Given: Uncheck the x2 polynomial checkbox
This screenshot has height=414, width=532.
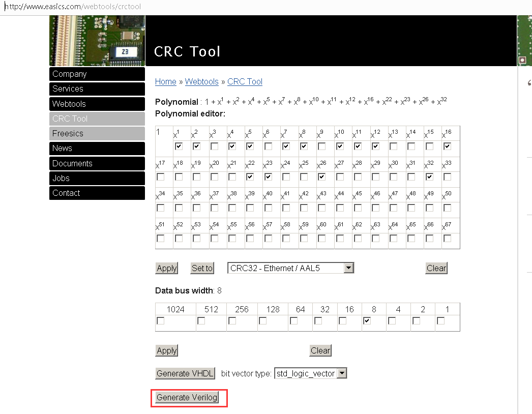Looking at the screenshot, I should [196, 146].
